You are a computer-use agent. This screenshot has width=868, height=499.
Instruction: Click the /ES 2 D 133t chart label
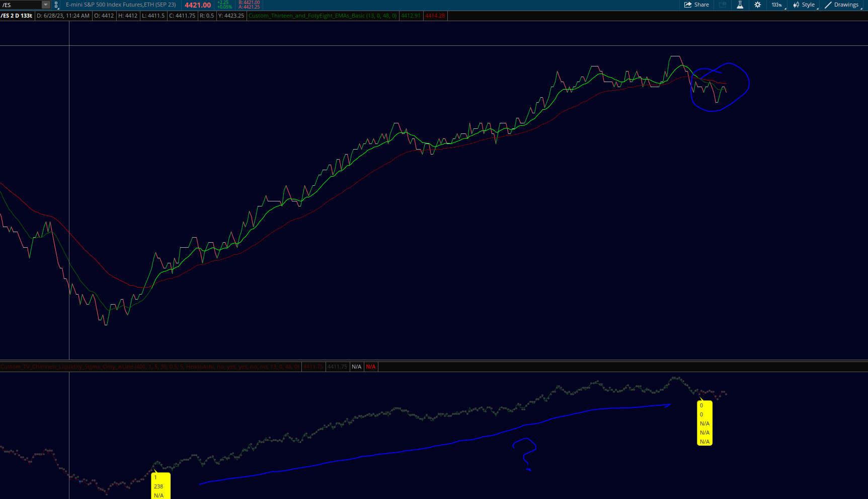[x=17, y=16]
